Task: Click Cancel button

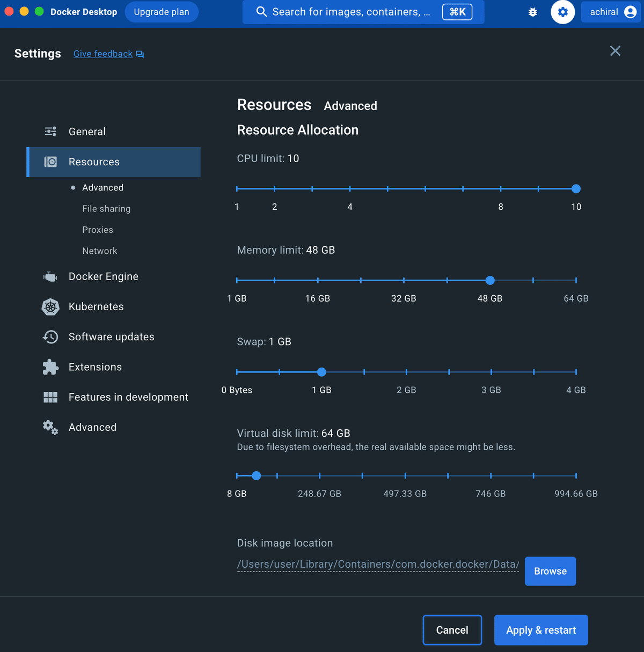Action: (x=452, y=630)
